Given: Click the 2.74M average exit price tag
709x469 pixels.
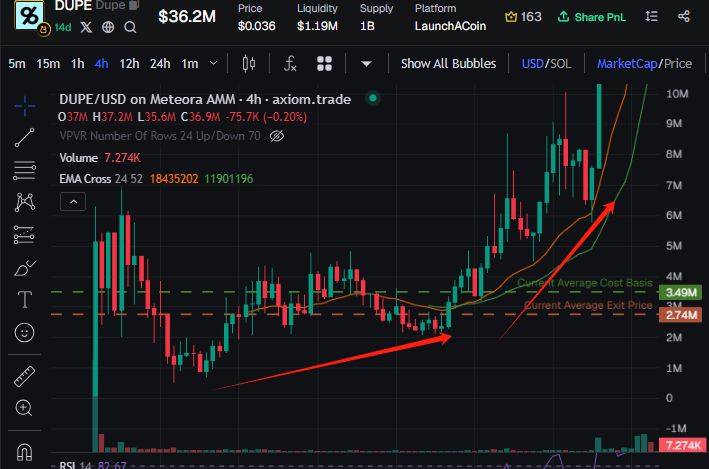Looking at the screenshot, I should (681, 315).
